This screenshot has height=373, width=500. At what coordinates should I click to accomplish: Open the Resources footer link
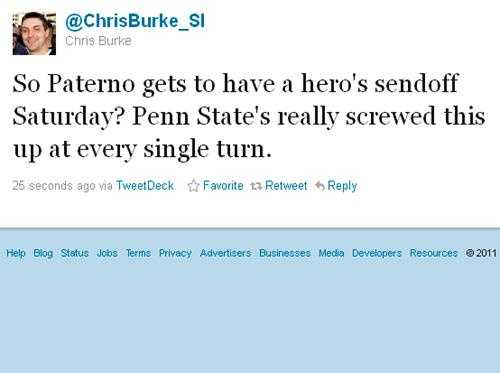pyautogui.click(x=434, y=253)
